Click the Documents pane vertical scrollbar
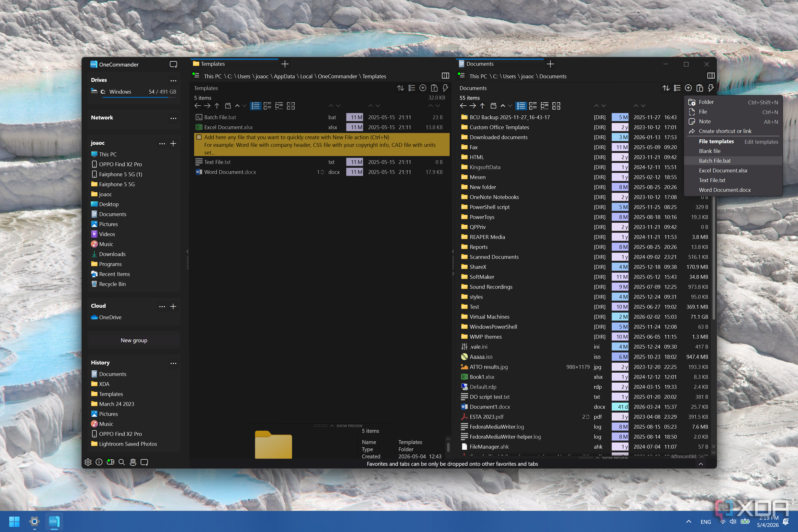Viewport: 798px width, 532px height. pyautogui.click(x=714, y=258)
